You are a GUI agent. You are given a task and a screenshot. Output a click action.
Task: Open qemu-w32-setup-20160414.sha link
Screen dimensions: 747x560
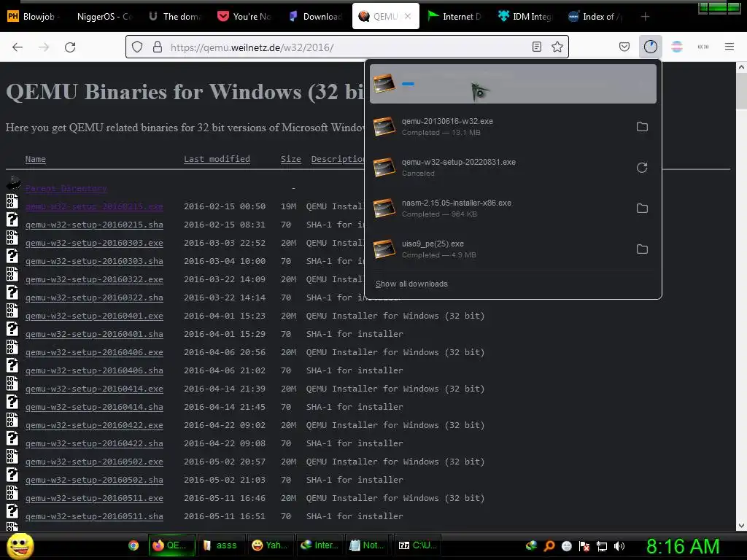point(94,407)
